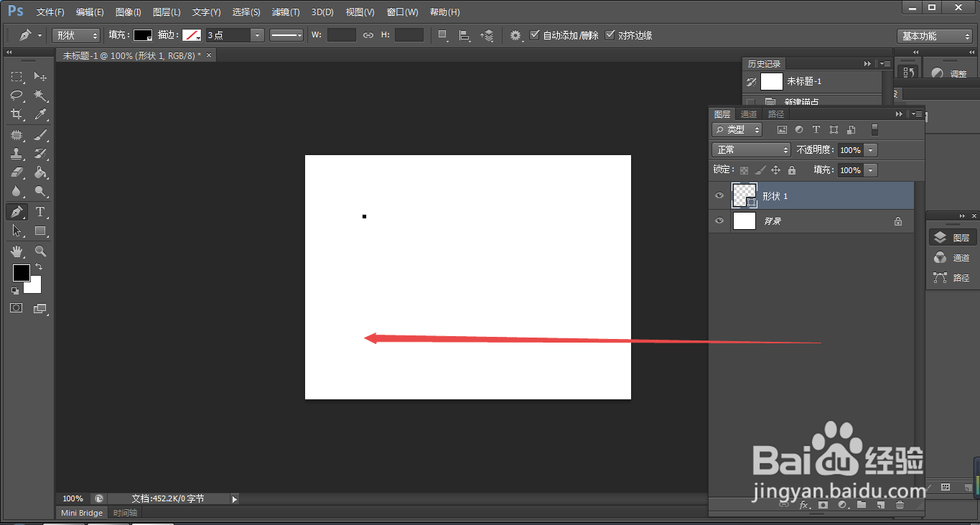980x525 pixels.
Task: Open the 基本功能 workspace dropdown
Action: tap(935, 36)
